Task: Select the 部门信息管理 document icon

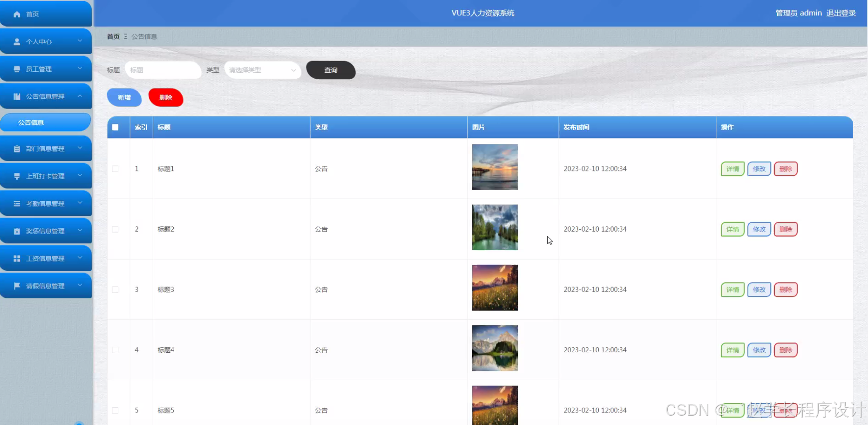Action: [x=17, y=148]
